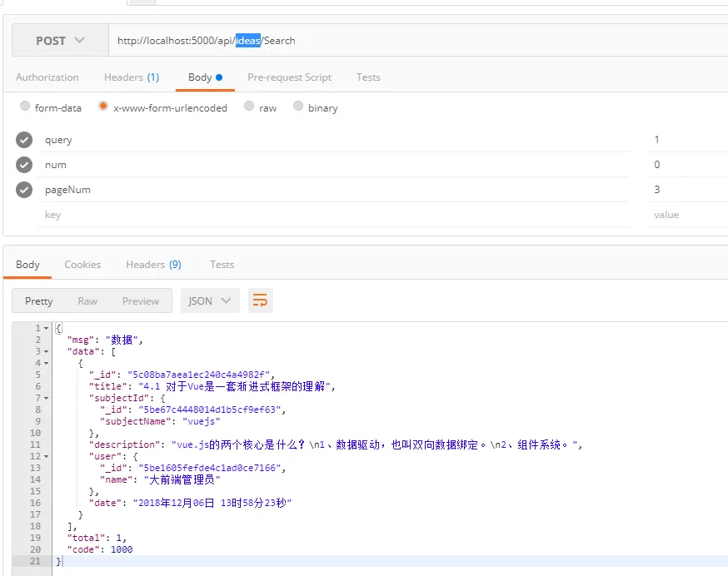
Task: Click the code value 1000
Action: coord(122,549)
